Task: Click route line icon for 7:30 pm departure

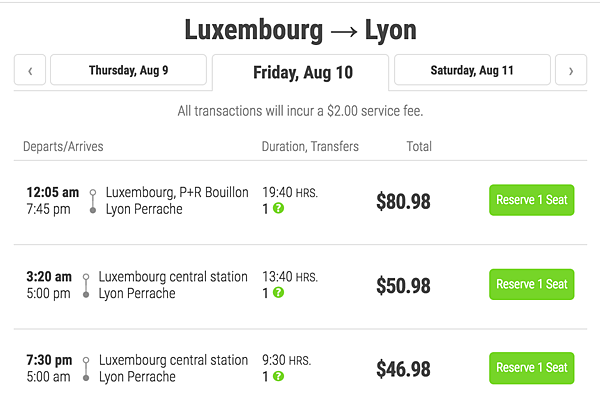Action: pyautogui.click(x=86, y=369)
